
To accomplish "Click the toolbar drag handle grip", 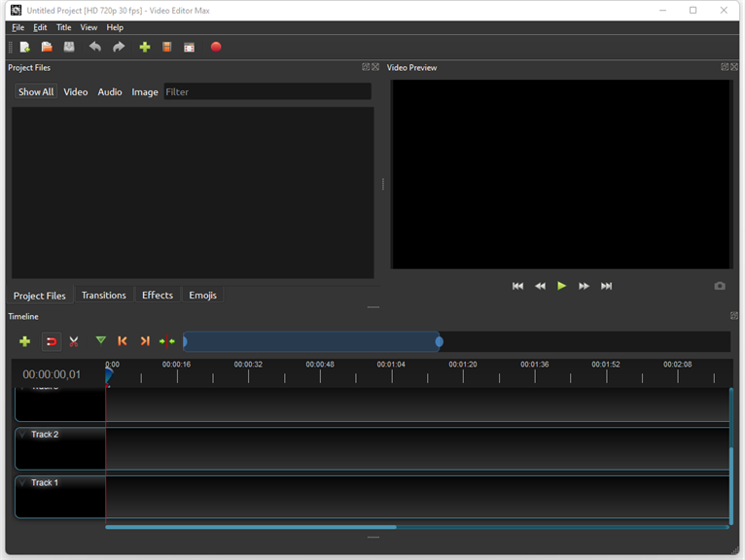I will pos(11,47).
